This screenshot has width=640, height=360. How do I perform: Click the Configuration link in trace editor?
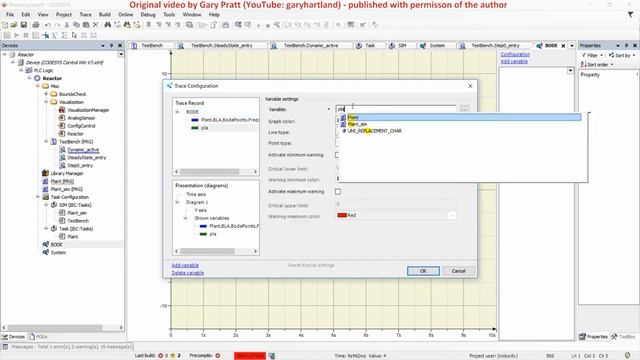(x=515, y=54)
